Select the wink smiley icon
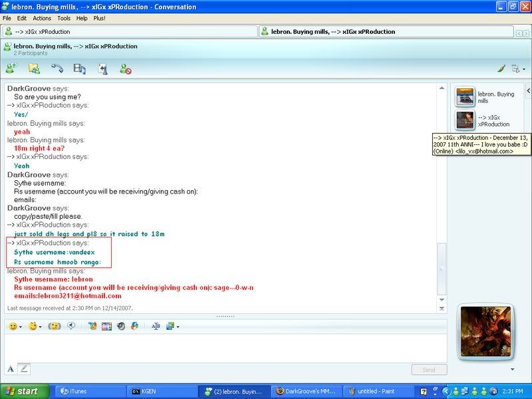This screenshot has height=399, width=532. coord(32,327)
